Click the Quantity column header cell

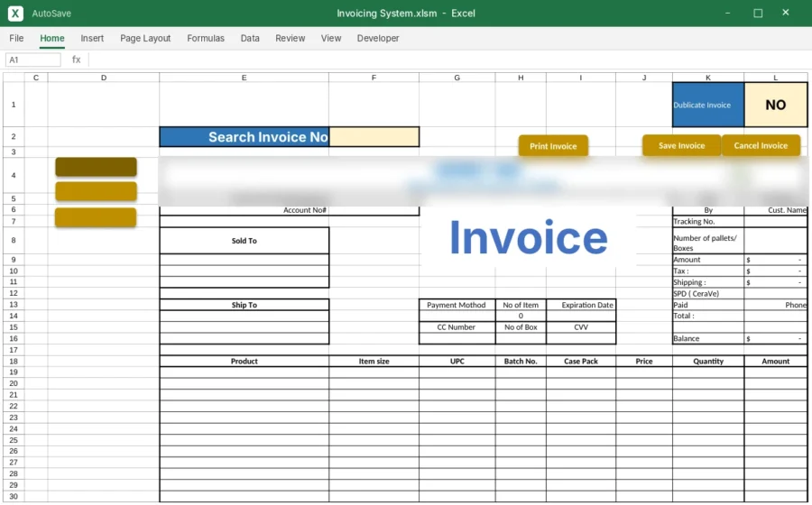708,361
